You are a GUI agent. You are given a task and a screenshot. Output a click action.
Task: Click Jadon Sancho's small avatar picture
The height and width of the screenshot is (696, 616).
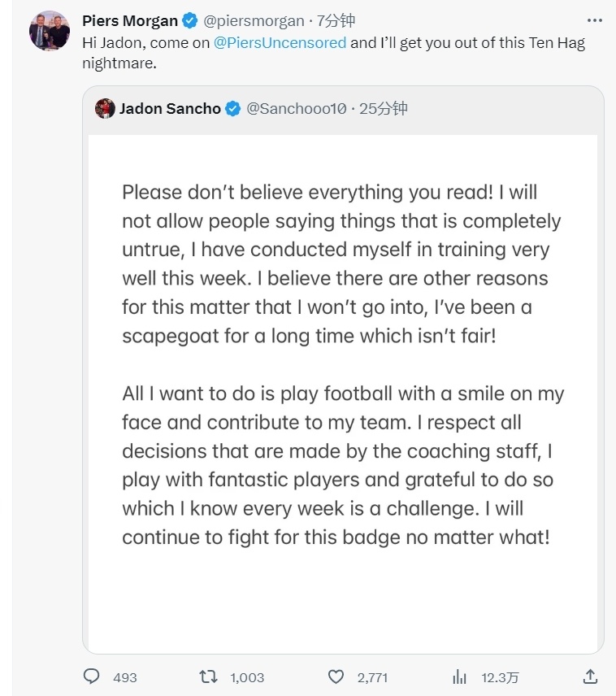(x=105, y=109)
